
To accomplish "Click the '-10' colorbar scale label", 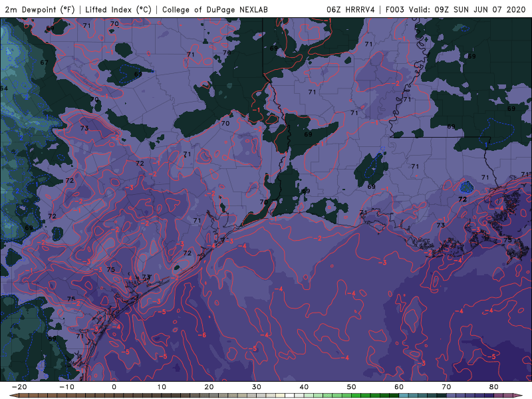I will click(66, 387).
